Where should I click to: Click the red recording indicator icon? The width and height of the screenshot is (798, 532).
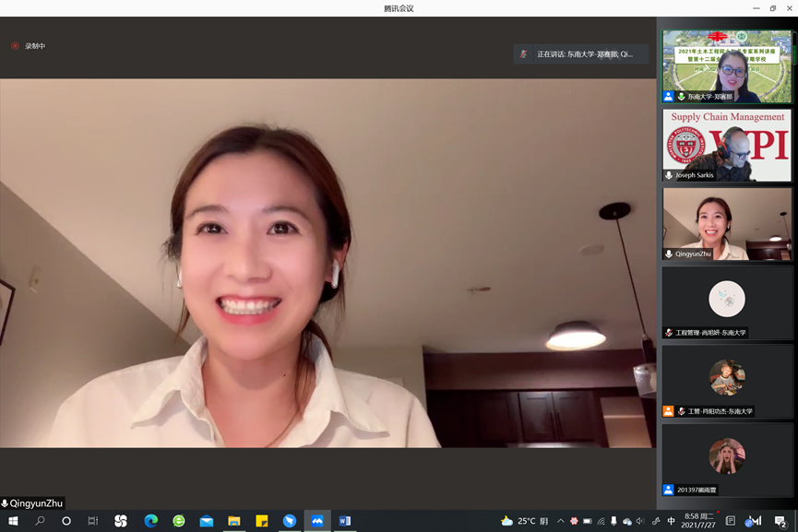(x=15, y=46)
